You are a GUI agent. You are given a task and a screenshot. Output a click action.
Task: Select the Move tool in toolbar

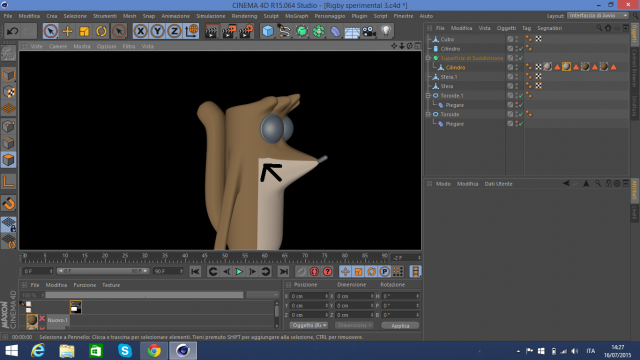pyautogui.click(x=67, y=31)
